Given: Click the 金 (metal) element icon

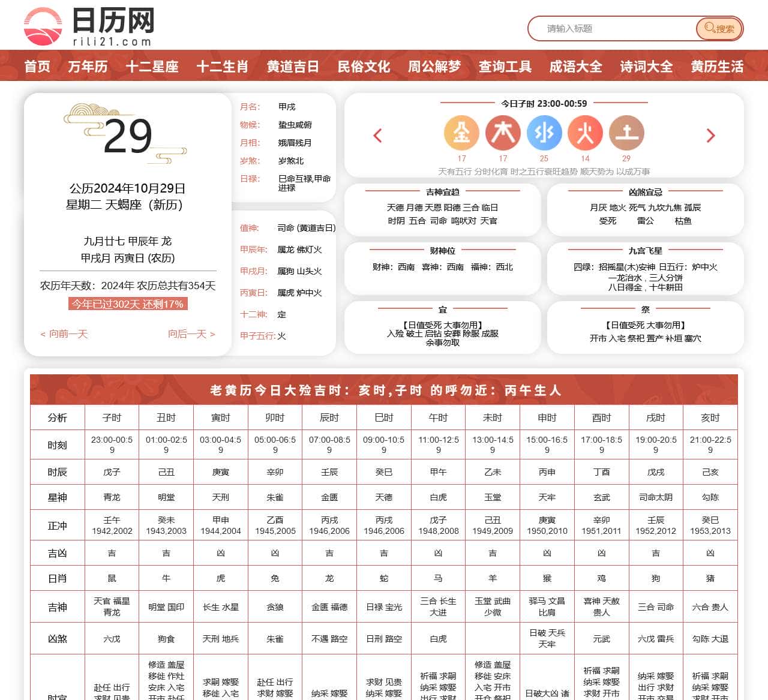Looking at the screenshot, I should point(461,133).
